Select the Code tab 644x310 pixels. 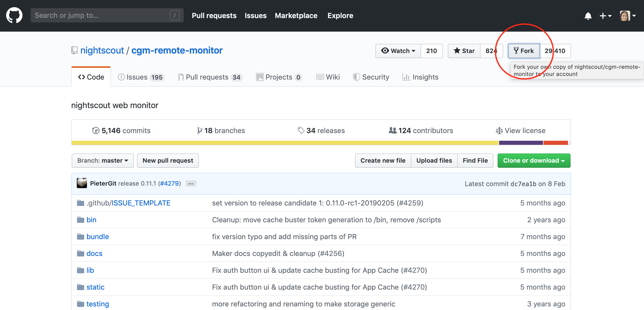[x=91, y=77]
